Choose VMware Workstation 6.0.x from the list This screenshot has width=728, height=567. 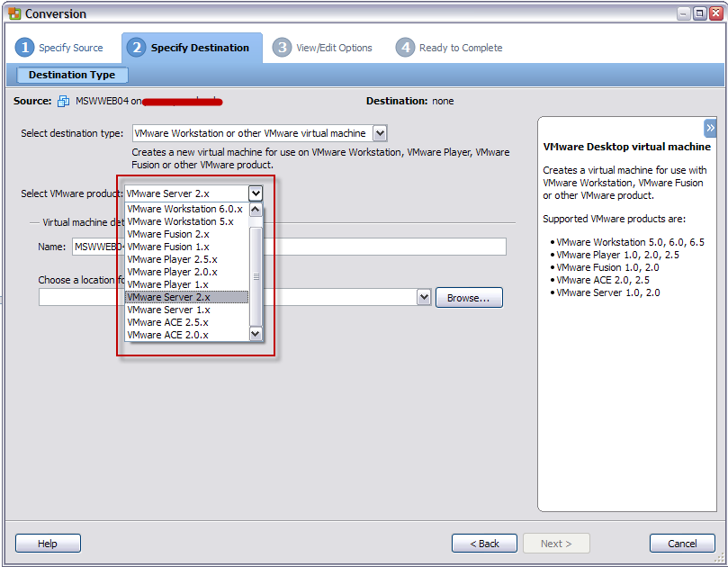click(184, 209)
